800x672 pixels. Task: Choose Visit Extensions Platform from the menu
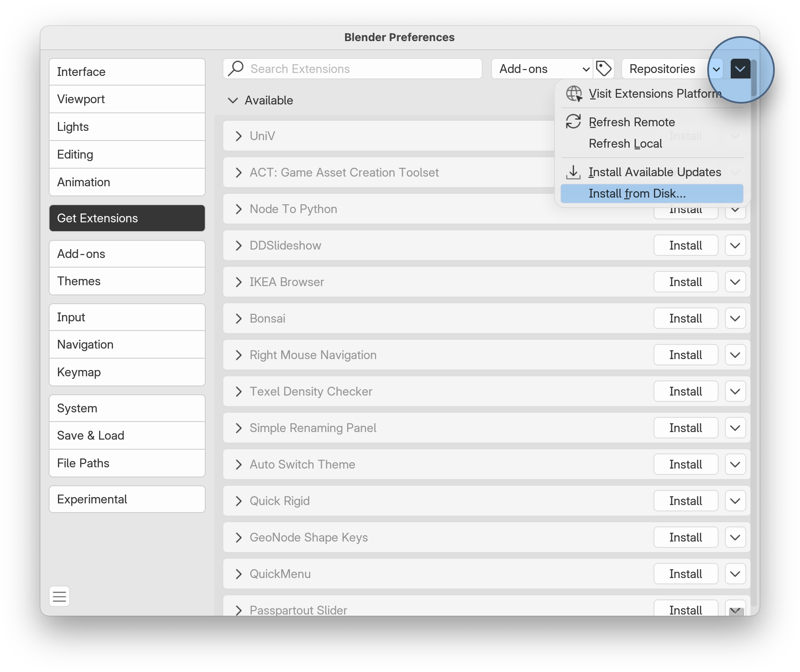click(652, 94)
